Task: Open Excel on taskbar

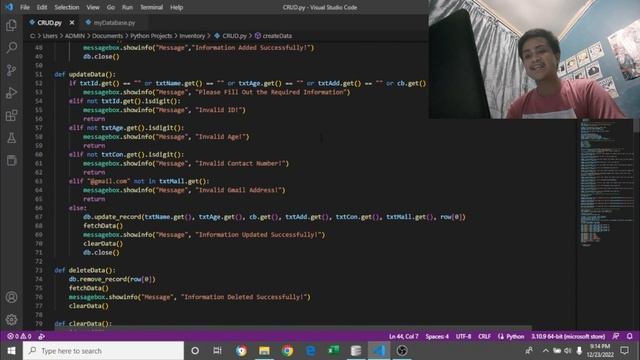Action: click(333, 351)
